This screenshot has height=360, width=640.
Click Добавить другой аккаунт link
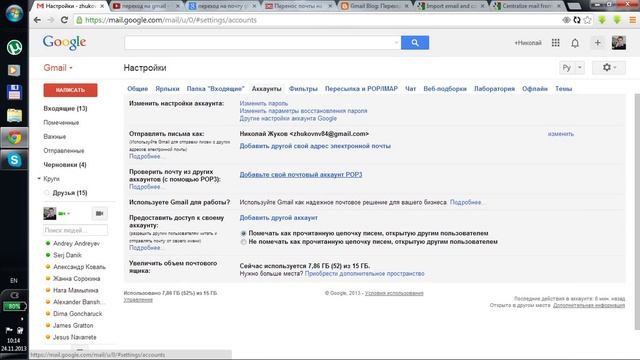278,218
